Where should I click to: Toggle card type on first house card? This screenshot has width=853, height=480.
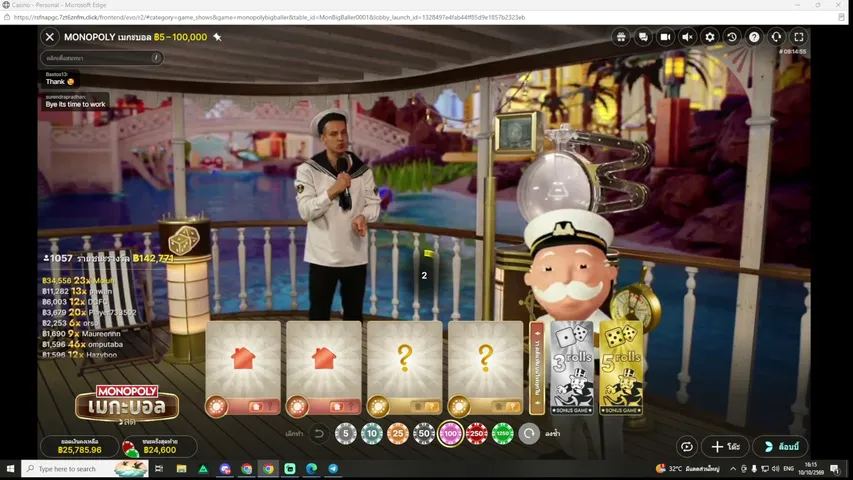pos(262,407)
